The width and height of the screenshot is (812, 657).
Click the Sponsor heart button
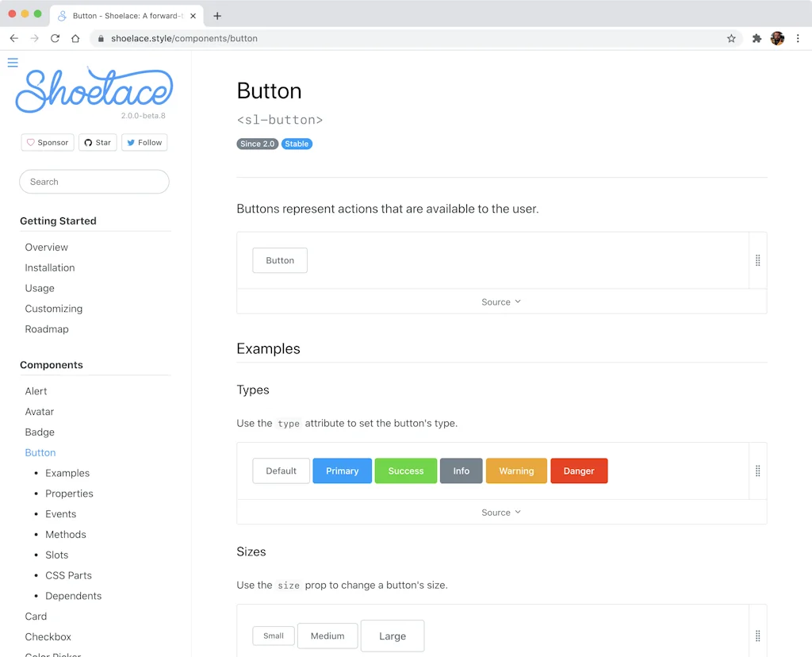47,142
